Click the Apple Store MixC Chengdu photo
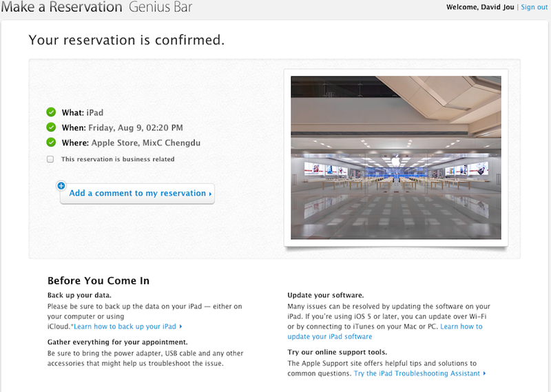The height and width of the screenshot is (392, 551). (395, 158)
